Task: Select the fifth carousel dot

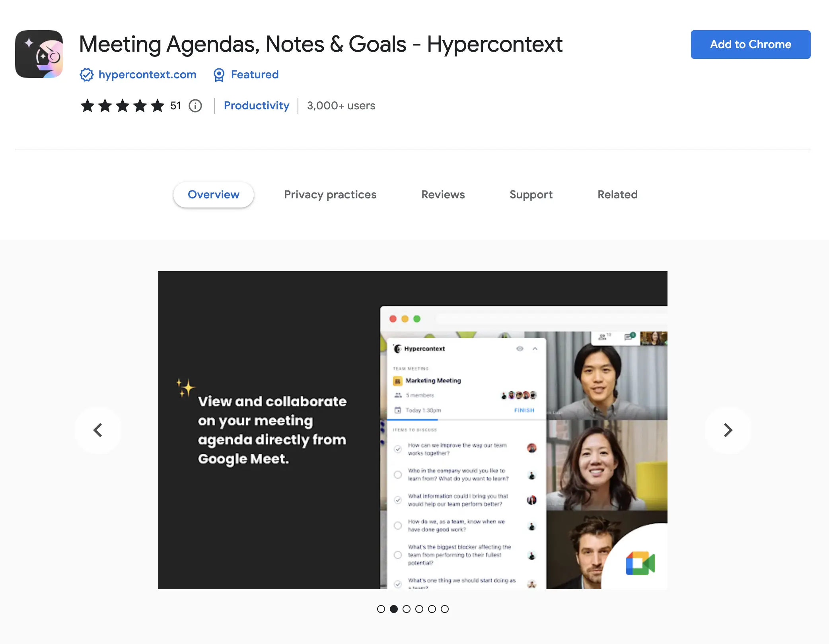Action: click(432, 609)
